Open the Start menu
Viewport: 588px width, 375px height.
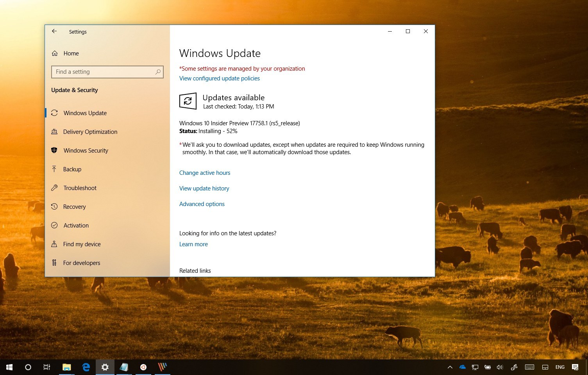coord(9,367)
